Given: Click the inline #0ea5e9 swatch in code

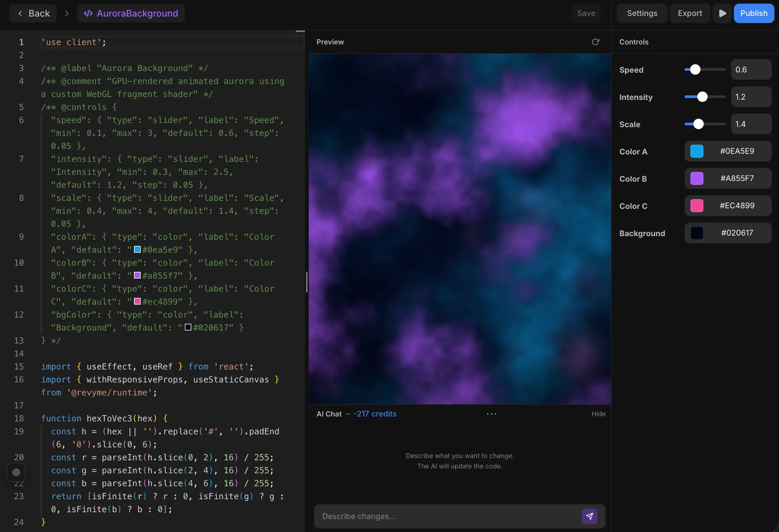Looking at the screenshot, I should pyautogui.click(x=137, y=249).
